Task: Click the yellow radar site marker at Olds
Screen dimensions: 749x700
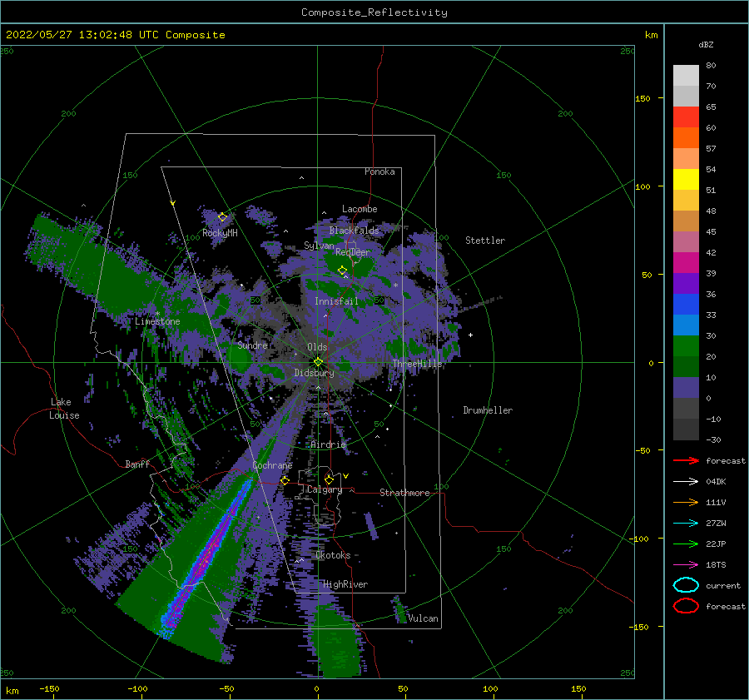Action: tap(318, 362)
